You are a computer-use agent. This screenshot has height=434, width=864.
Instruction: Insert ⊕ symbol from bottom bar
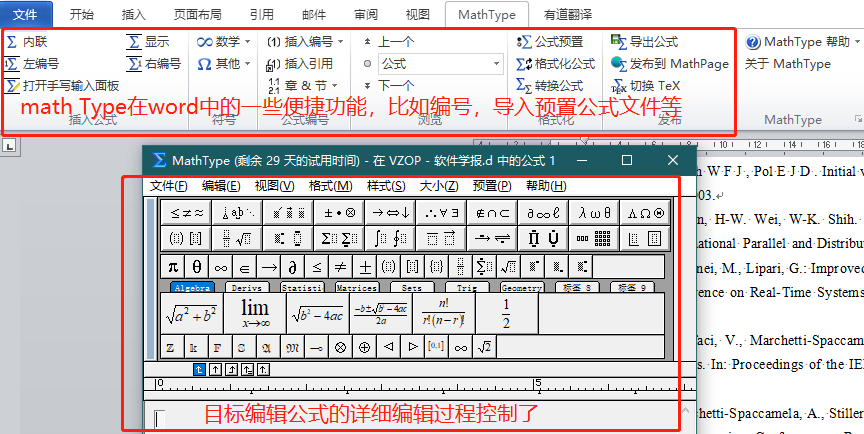coord(365,348)
